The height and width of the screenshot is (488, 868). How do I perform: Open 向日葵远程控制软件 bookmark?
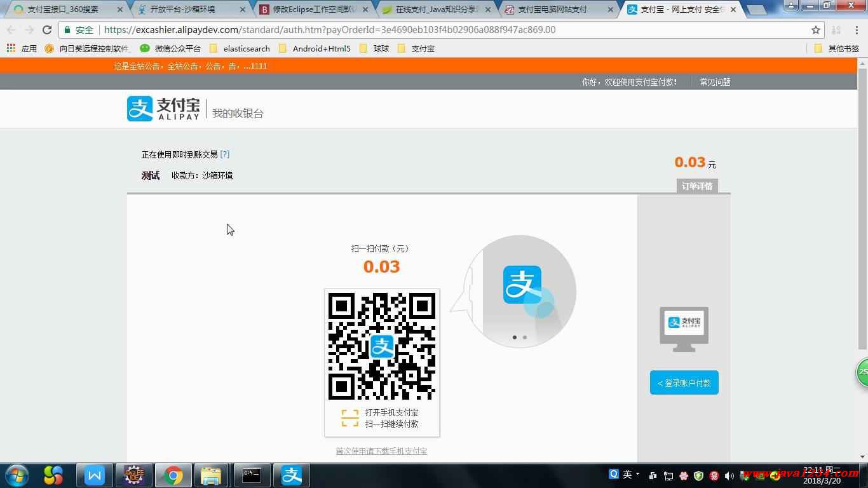tap(88, 48)
